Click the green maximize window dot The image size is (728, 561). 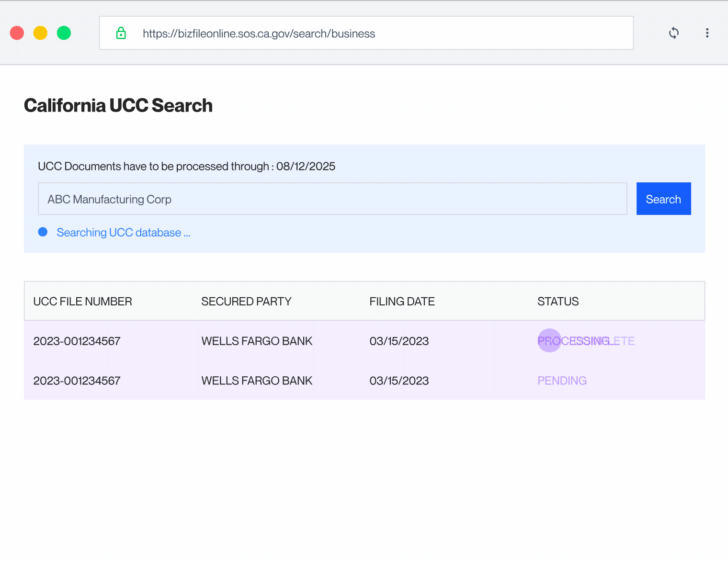coord(64,33)
